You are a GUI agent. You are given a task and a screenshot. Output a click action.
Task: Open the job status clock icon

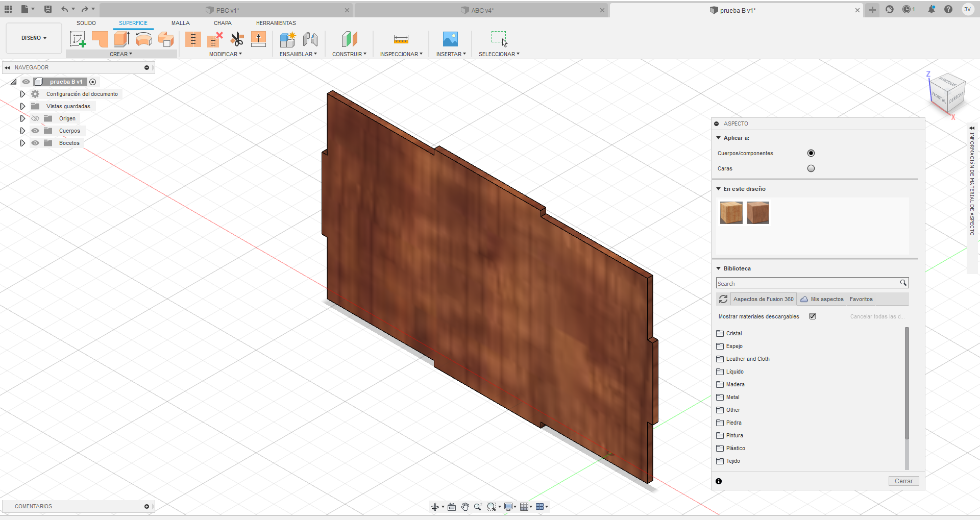[x=906, y=9]
